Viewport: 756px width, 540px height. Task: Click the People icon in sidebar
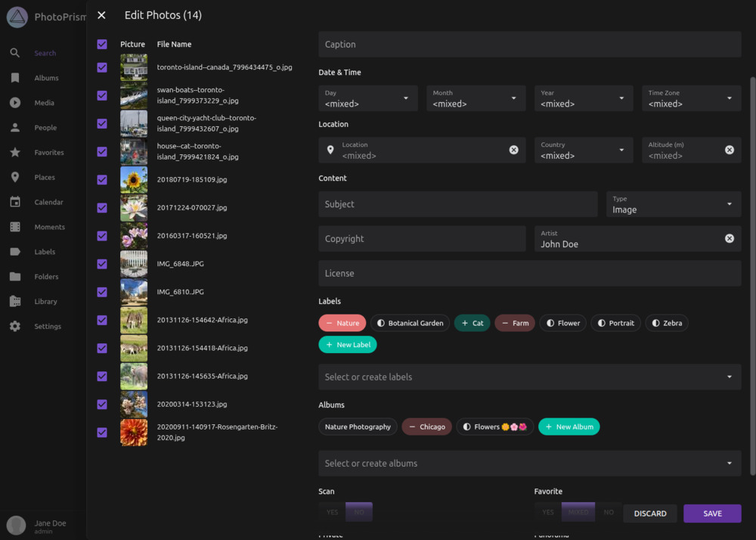[15, 128]
